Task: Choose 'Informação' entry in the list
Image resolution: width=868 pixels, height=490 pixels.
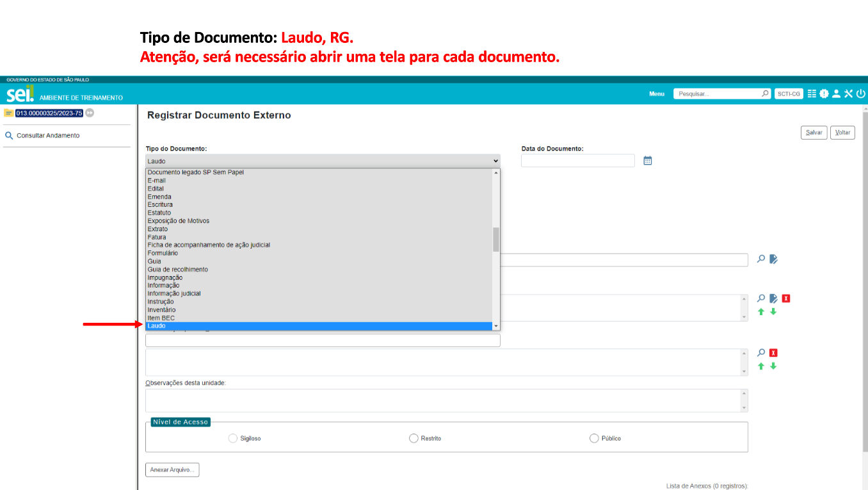Action: [x=319, y=286]
